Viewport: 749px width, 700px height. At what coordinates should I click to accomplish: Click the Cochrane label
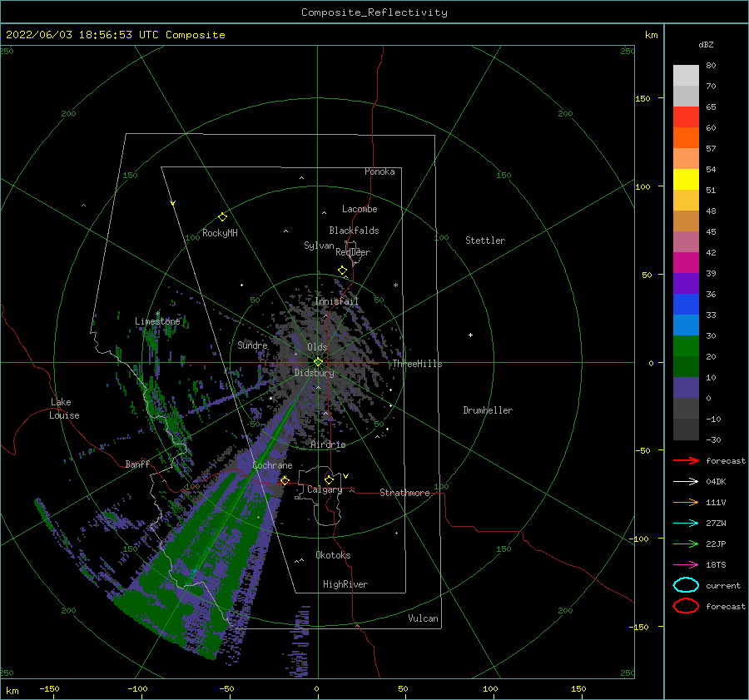272,465
